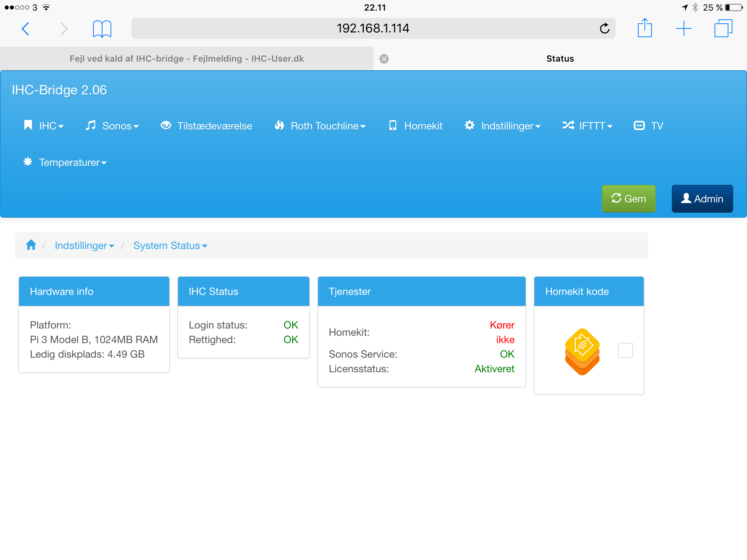Reload the page with refresh icon
This screenshot has width=747, height=560.
(604, 28)
